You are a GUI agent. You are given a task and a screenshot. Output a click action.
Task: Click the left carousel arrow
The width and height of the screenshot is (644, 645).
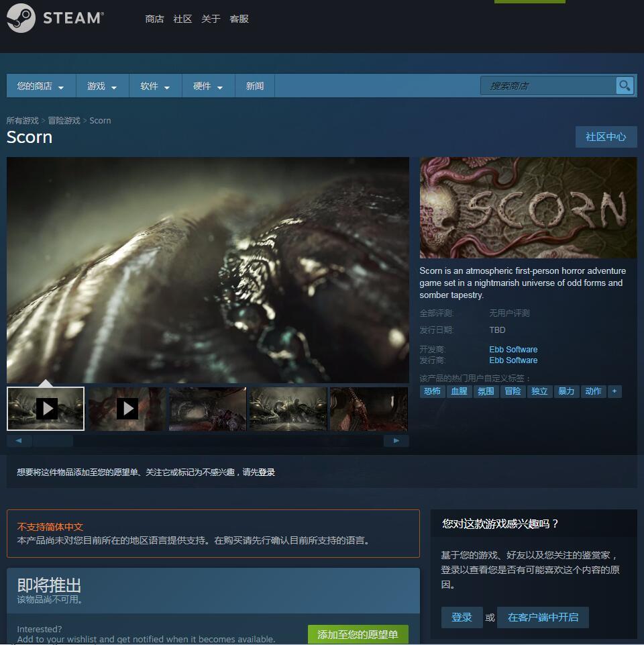[x=19, y=440]
